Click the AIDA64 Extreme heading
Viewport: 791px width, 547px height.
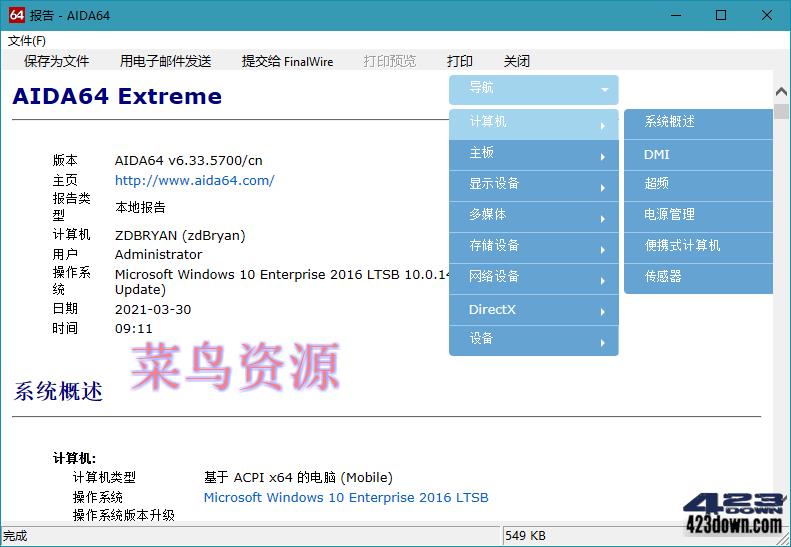point(117,96)
